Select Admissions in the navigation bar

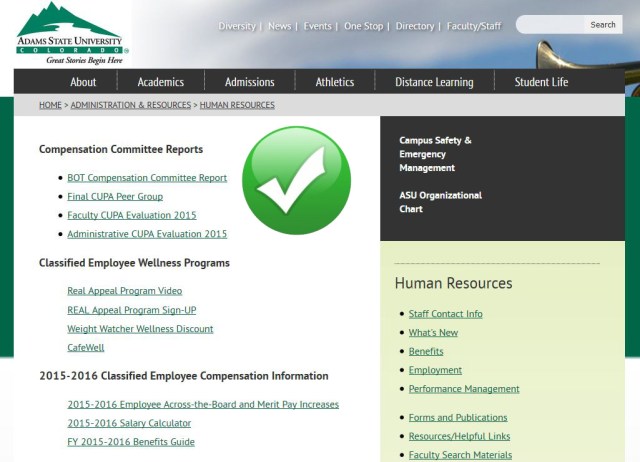[x=249, y=82]
